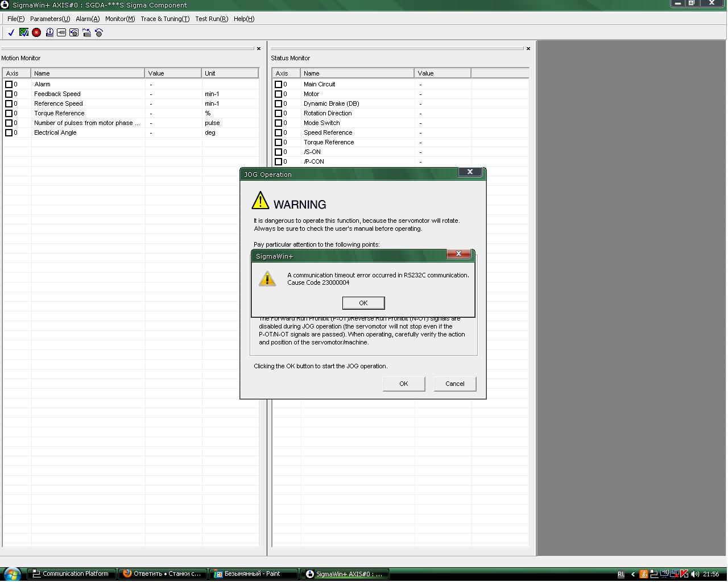This screenshot has width=728, height=582.
Task: Click the framed gear reset toolbar icon
Action: (x=74, y=32)
